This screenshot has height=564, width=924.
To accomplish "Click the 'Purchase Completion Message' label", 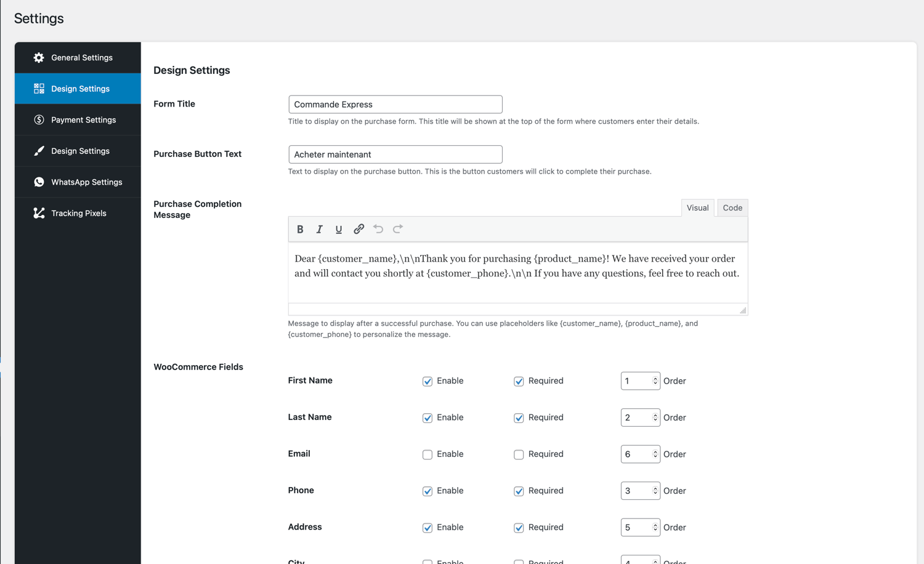I will click(x=197, y=209).
